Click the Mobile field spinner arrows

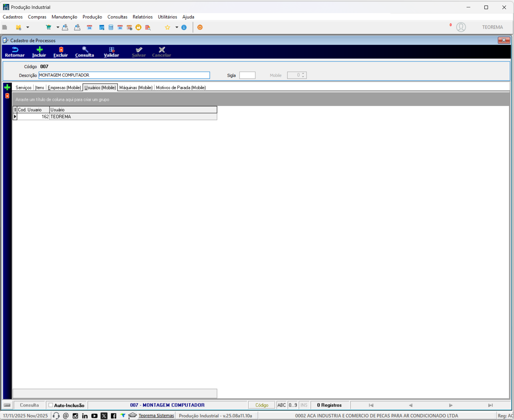point(303,75)
